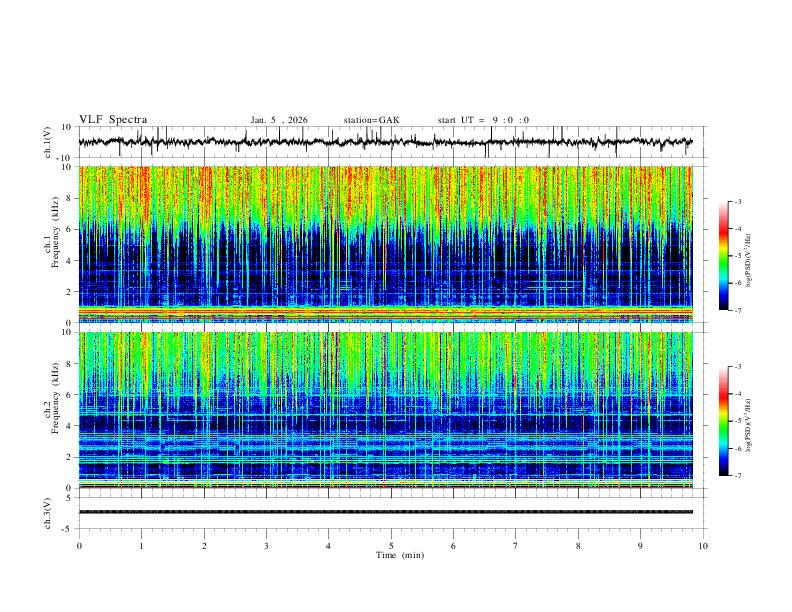Screen dimensions: 792x612
Task: Click the ch.2 color scale bar
Action: point(723,421)
